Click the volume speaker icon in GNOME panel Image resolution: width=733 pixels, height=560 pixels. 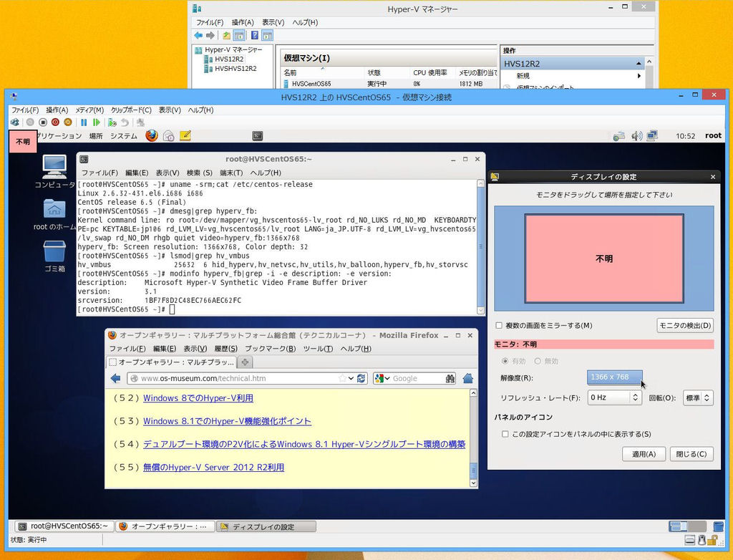pyautogui.click(x=636, y=135)
